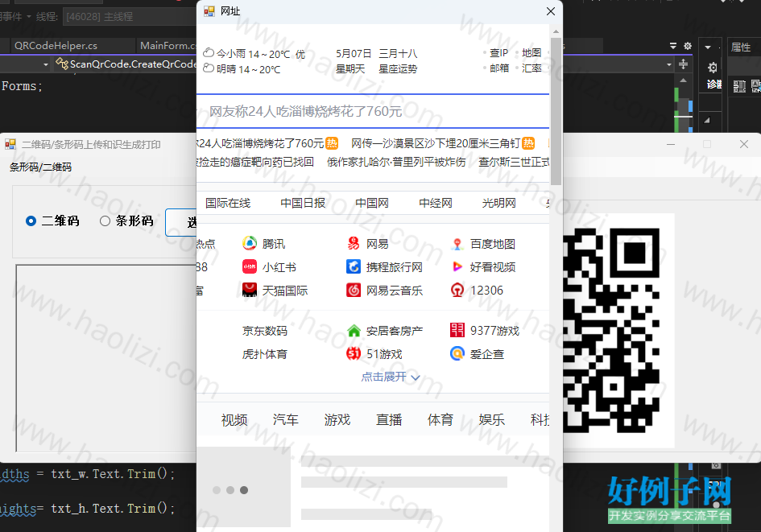Click the 俄作家扎哈尔·普里列平被炸伤 headline
The image size is (761, 532).
pos(396,162)
